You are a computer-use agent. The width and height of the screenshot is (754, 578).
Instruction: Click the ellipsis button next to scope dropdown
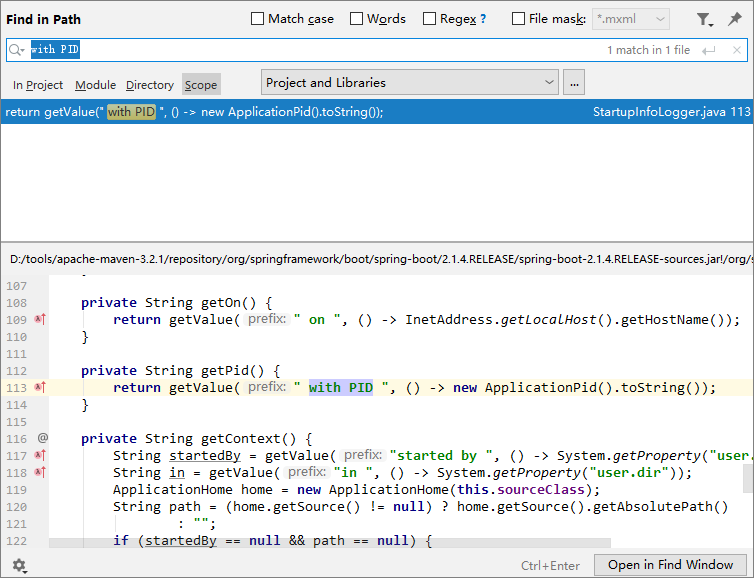(574, 82)
